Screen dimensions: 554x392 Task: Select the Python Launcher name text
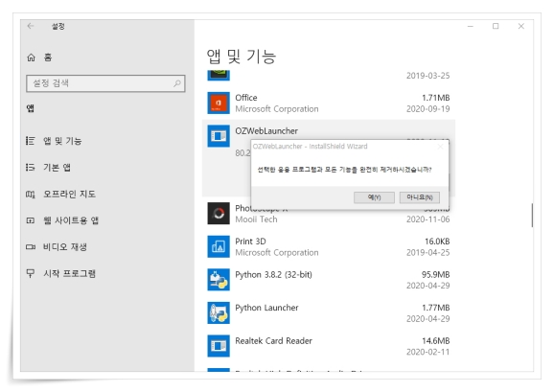(x=266, y=308)
